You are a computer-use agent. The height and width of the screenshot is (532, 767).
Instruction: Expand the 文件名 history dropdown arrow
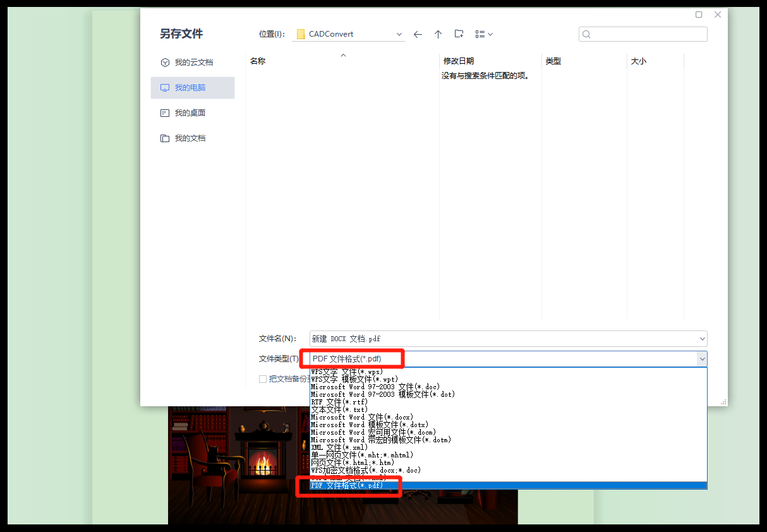tap(702, 339)
